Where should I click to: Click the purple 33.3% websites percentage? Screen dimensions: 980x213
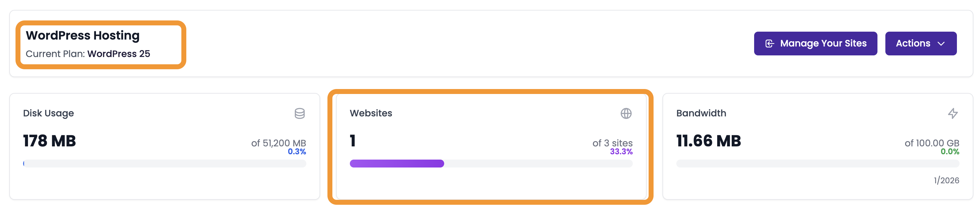[621, 152]
